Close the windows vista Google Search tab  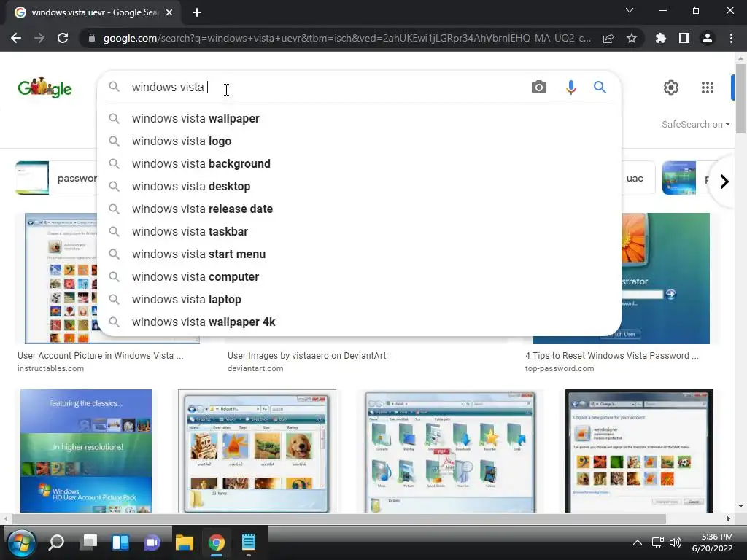(169, 12)
